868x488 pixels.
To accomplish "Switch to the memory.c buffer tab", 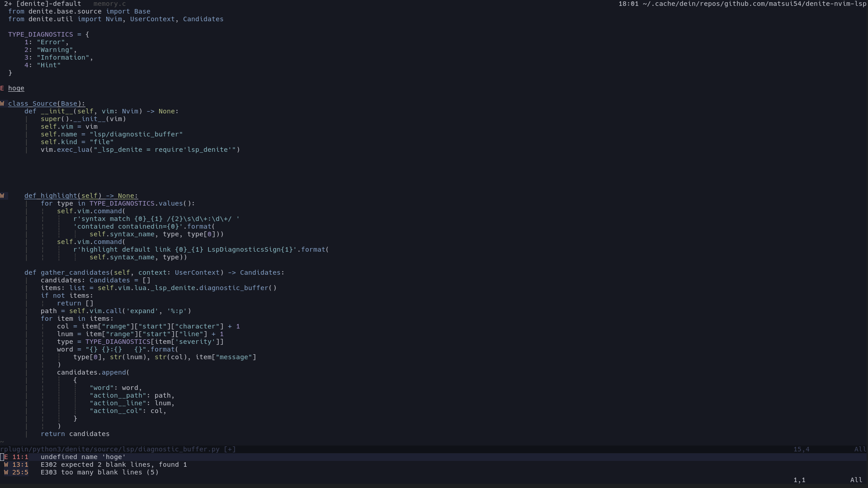I will point(109,4).
